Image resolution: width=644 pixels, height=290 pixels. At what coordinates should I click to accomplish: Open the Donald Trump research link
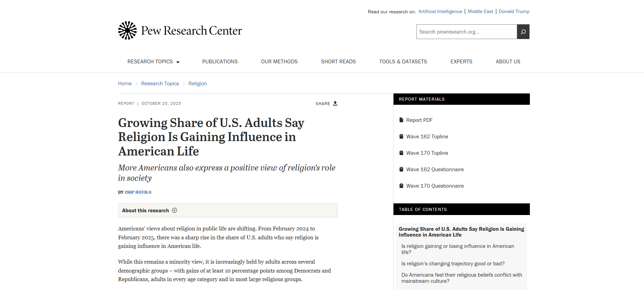coord(514,12)
